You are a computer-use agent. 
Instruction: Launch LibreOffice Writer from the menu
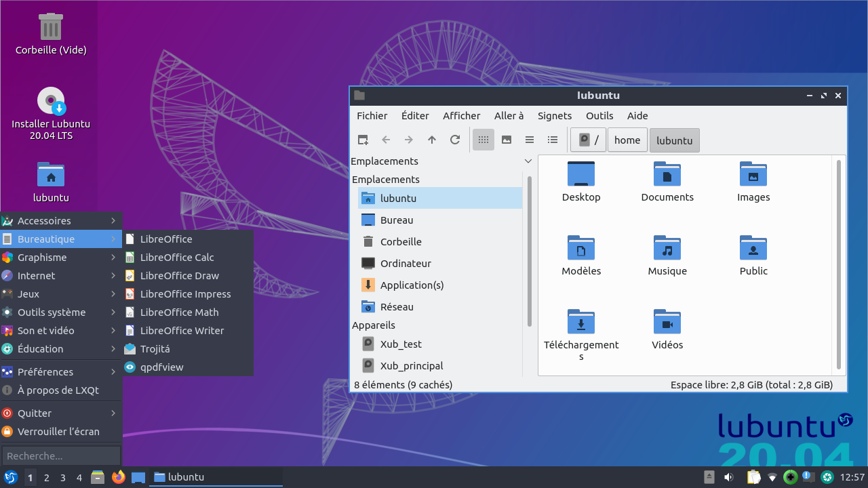tap(182, 331)
